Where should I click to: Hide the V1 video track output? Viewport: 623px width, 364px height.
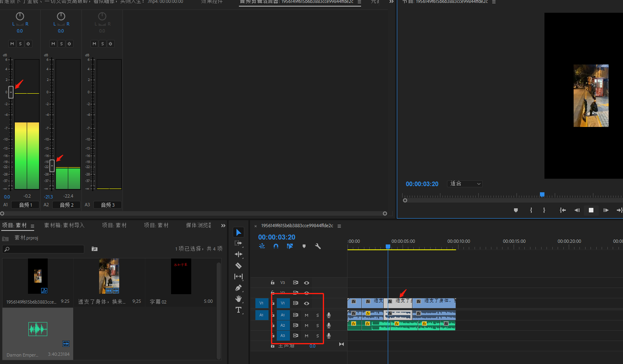(306, 303)
